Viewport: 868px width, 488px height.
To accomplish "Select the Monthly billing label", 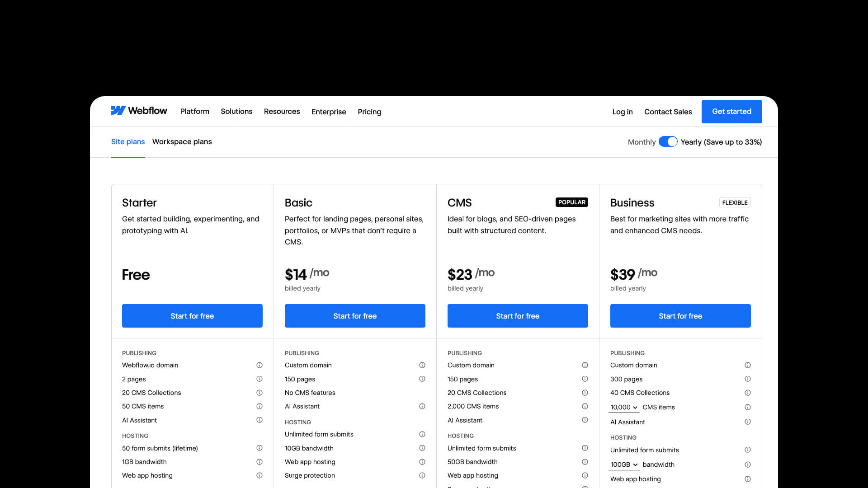I will 642,142.
